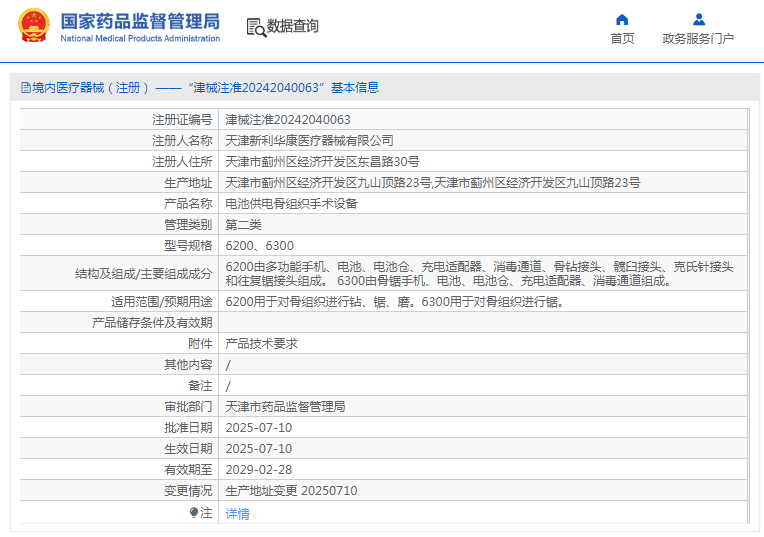The height and width of the screenshot is (537, 764).
Task: Click the 数据查询 search document icon
Action: (256, 27)
